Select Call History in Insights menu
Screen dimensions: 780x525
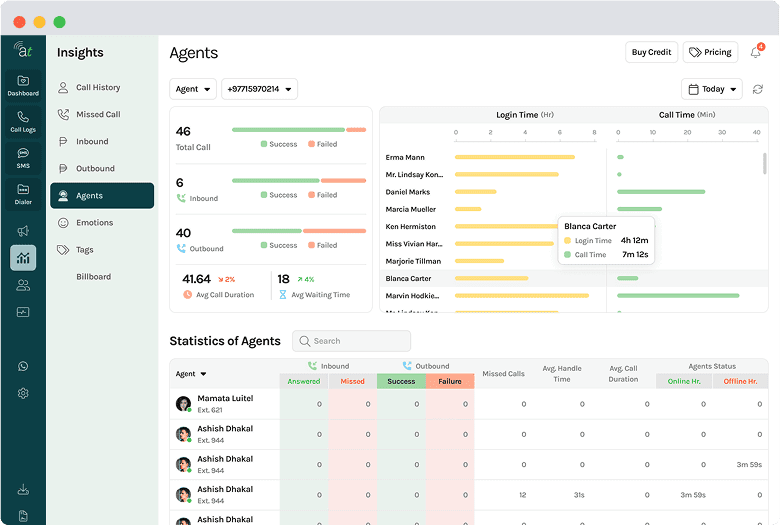point(98,88)
